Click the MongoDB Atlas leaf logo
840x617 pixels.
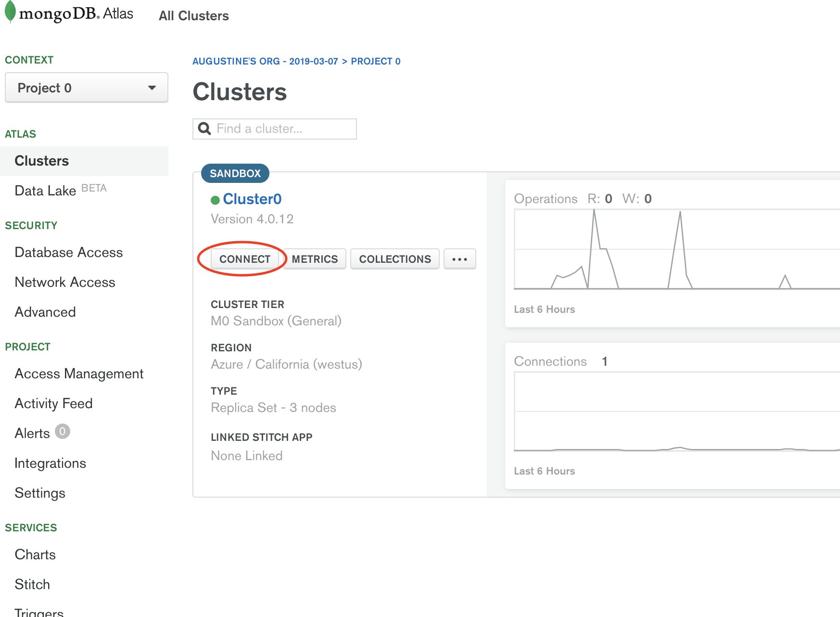point(10,12)
